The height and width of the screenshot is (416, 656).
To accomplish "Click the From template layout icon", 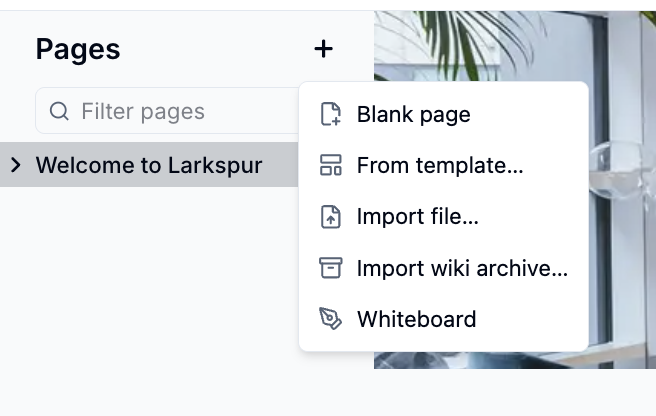I will pyautogui.click(x=331, y=165).
